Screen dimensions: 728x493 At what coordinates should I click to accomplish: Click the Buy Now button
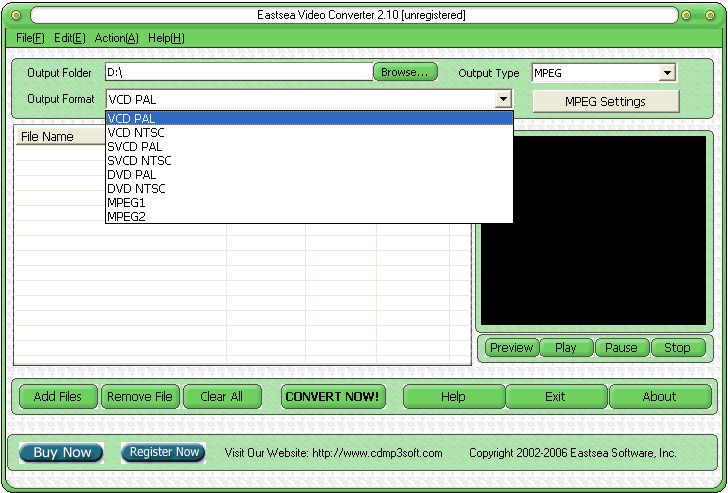61,453
